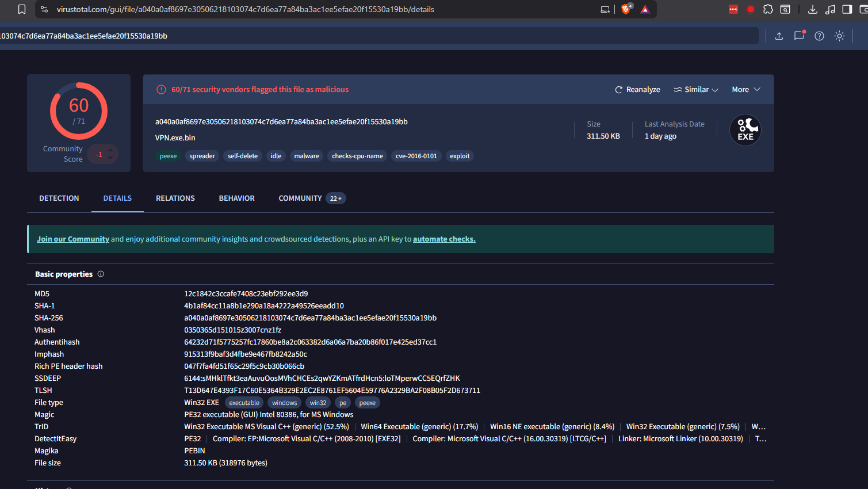Vote community score up arrow
Viewport: 868px width, 489px height.
pyautogui.click(x=110, y=150)
